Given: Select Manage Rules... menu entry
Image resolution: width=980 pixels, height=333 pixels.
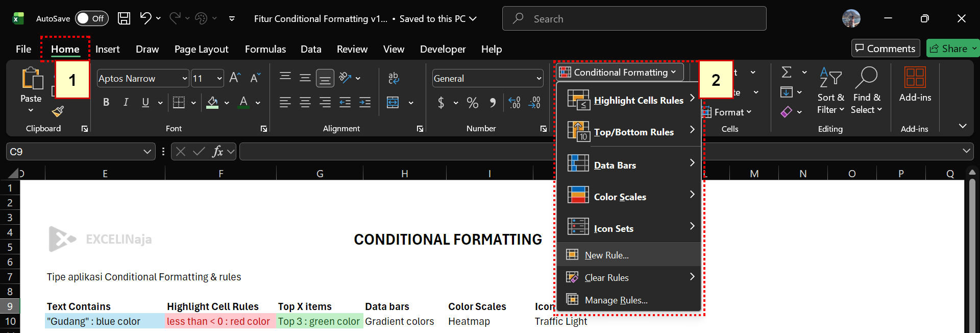Looking at the screenshot, I should (x=629, y=300).
